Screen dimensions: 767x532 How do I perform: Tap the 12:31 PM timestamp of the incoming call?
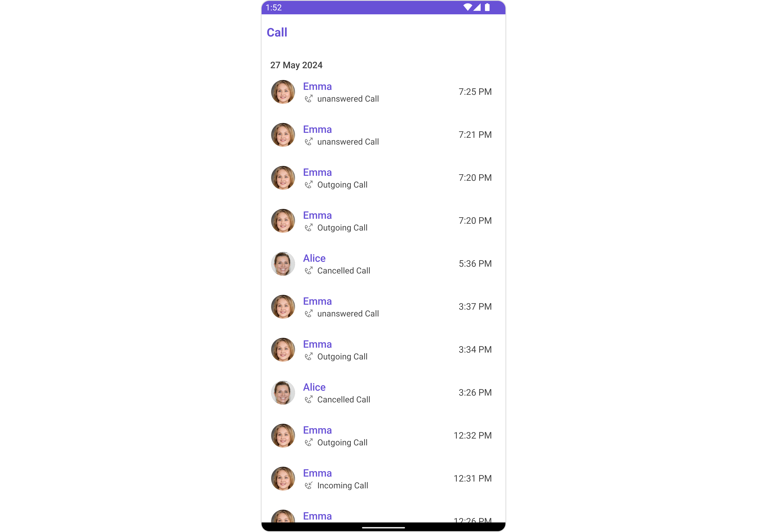[x=473, y=478]
